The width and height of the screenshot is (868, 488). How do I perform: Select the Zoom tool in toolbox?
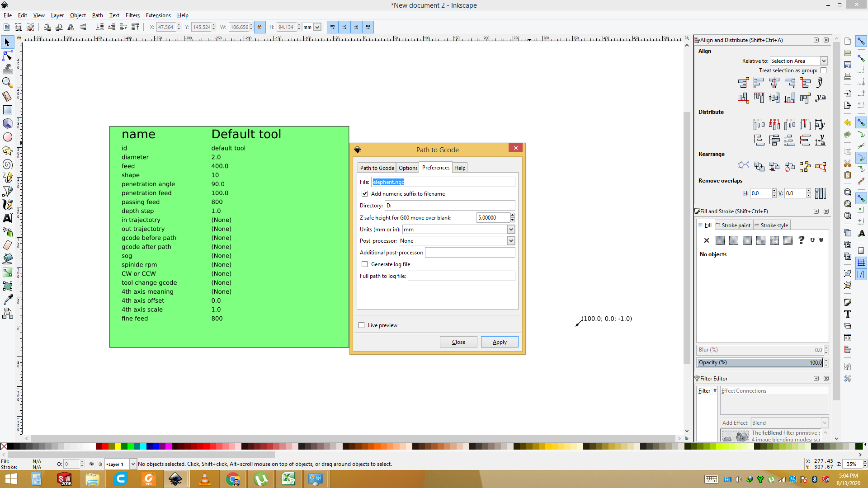click(8, 83)
